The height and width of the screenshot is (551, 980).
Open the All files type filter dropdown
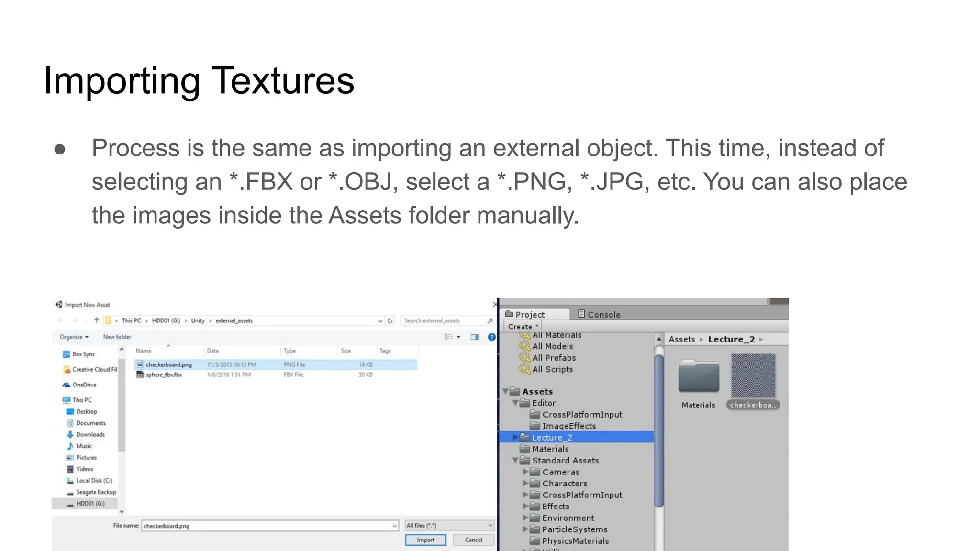click(449, 526)
